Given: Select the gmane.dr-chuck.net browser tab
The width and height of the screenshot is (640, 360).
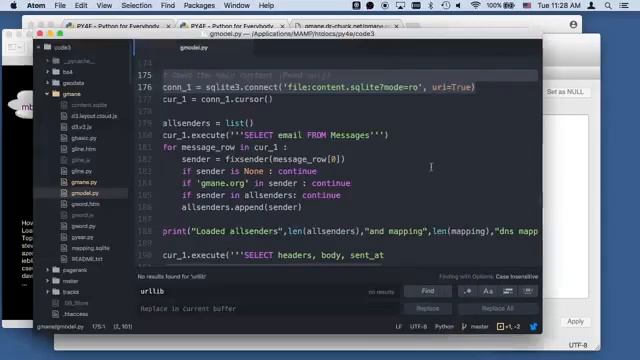Looking at the screenshot, I should 346,26.
